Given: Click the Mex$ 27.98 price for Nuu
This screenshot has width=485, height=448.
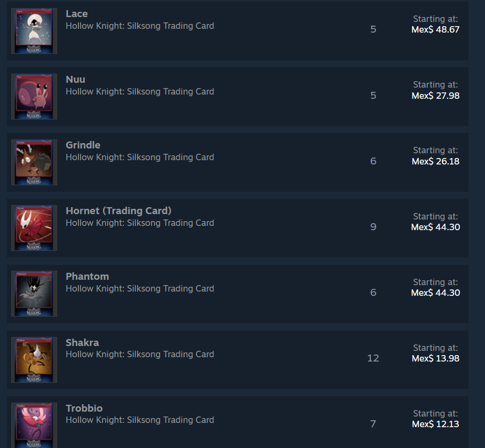Looking at the screenshot, I should [x=435, y=96].
